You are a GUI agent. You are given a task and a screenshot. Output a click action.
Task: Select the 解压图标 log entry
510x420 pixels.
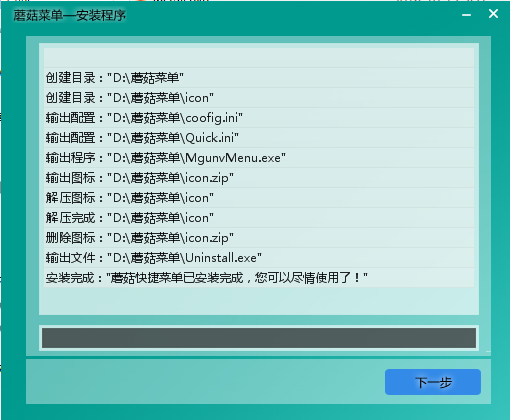point(259,198)
